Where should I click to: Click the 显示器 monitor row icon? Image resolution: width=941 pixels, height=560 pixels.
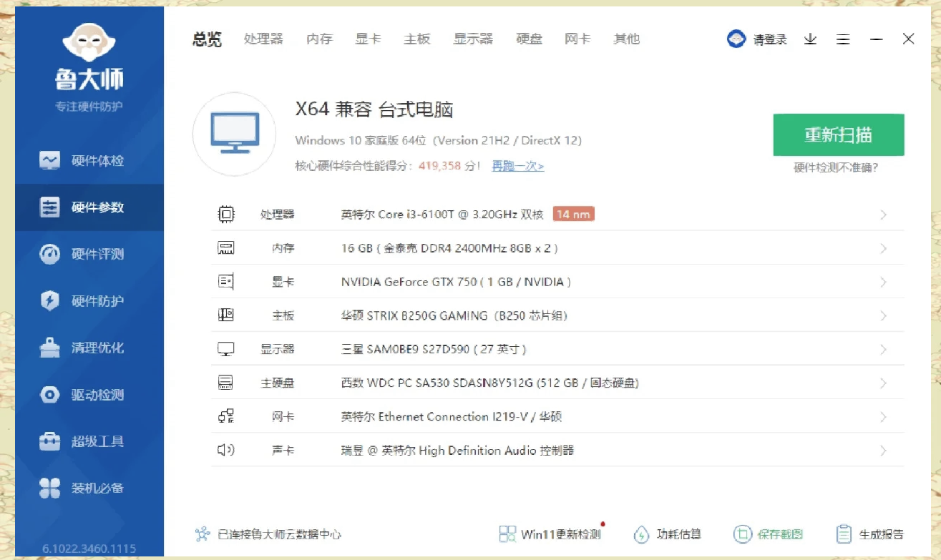tap(226, 349)
